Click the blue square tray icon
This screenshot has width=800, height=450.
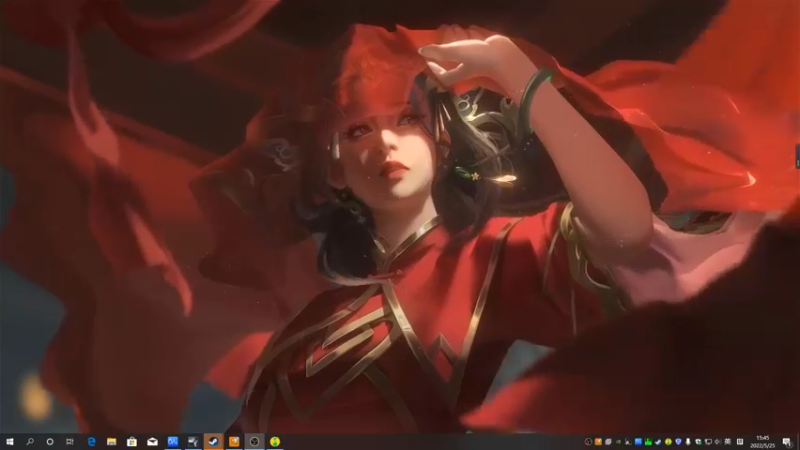tap(638, 442)
